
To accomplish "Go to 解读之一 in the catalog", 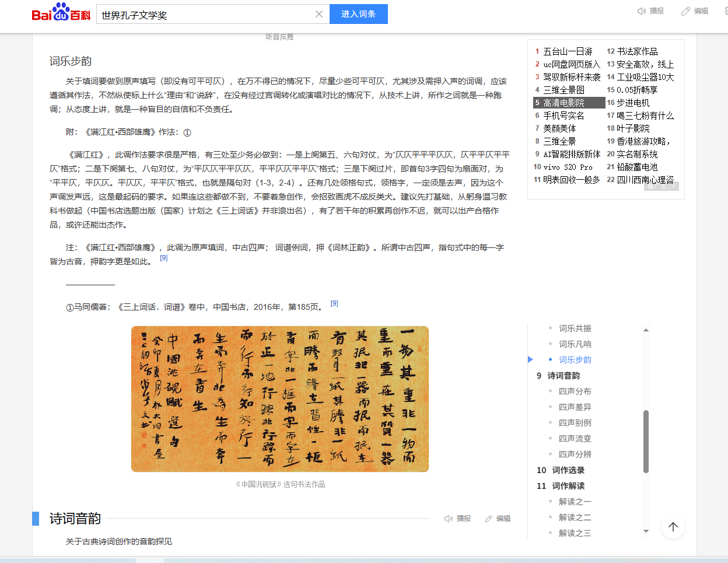I will coord(575,502).
